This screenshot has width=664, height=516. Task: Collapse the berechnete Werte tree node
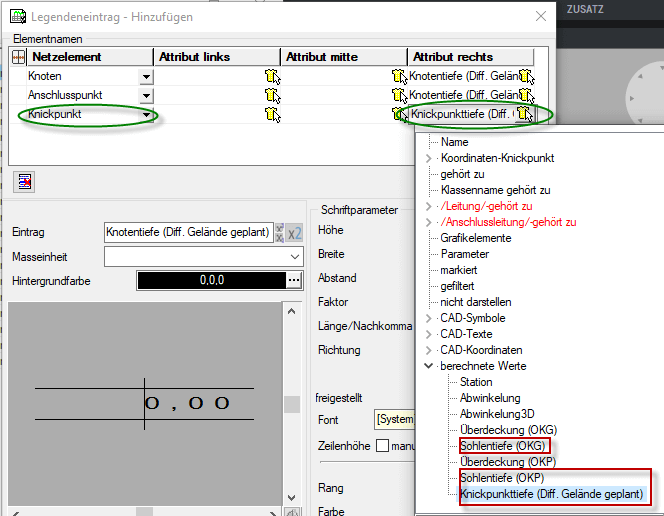429,366
